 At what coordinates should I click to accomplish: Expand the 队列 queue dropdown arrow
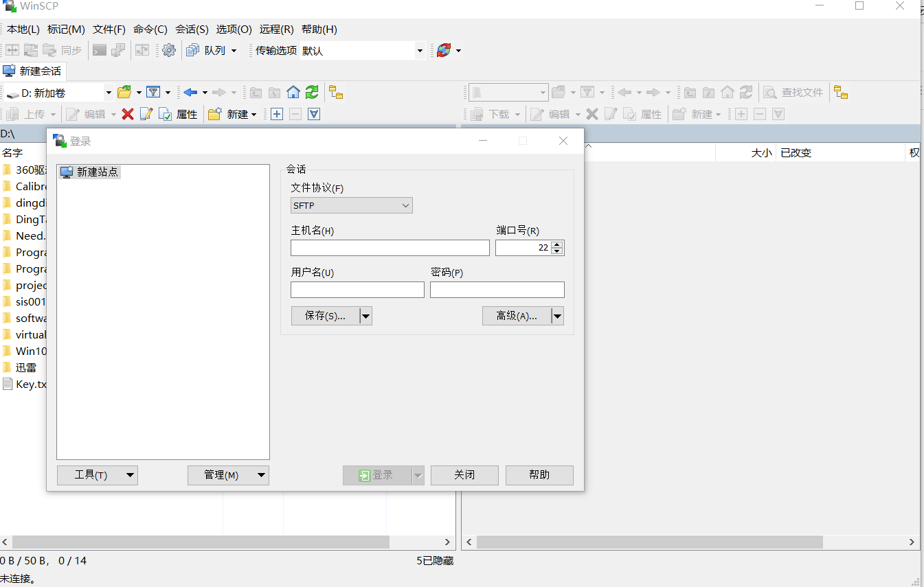[x=234, y=50]
